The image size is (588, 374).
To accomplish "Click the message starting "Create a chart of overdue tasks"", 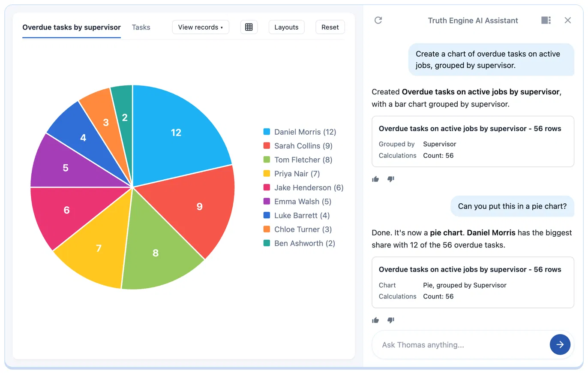I will click(x=492, y=60).
